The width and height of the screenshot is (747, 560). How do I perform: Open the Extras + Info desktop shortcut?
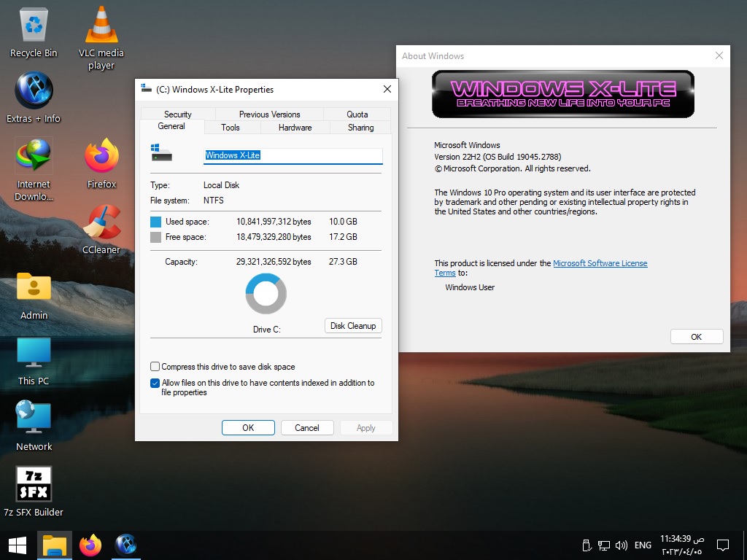(34, 98)
